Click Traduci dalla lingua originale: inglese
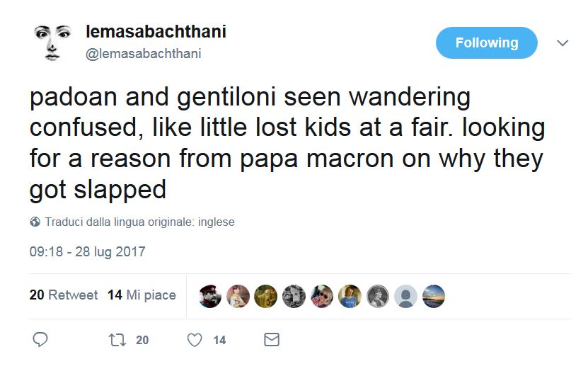Viewport: 588px width, 376px height. 139,222
